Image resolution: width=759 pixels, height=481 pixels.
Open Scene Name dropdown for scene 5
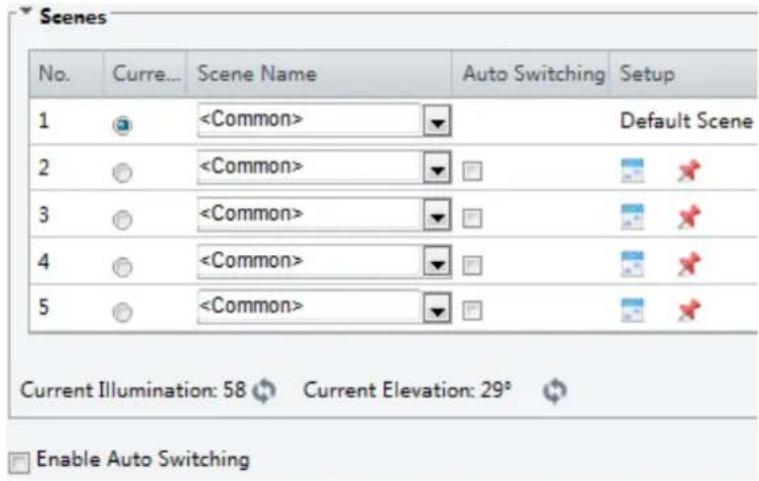click(x=437, y=308)
